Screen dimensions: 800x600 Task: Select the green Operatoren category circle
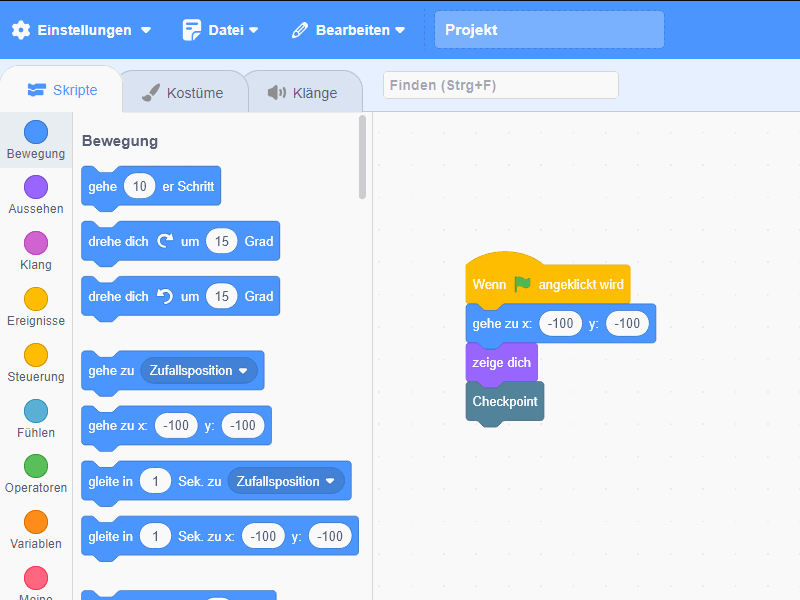pyautogui.click(x=36, y=466)
